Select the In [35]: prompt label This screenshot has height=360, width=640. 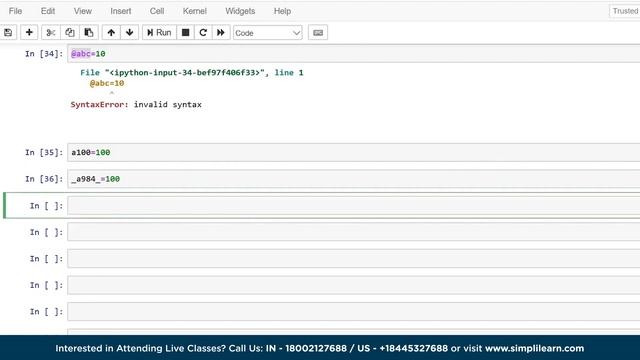pos(44,152)
